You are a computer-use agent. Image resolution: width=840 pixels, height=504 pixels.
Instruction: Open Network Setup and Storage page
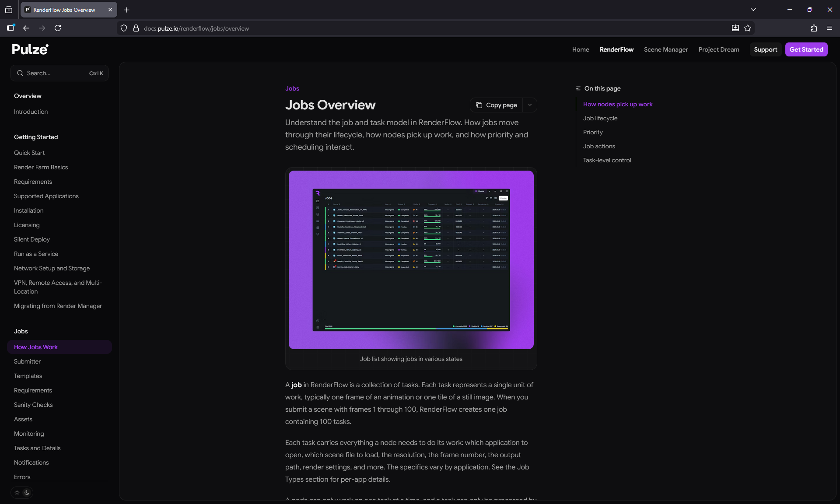coord(52,268)
